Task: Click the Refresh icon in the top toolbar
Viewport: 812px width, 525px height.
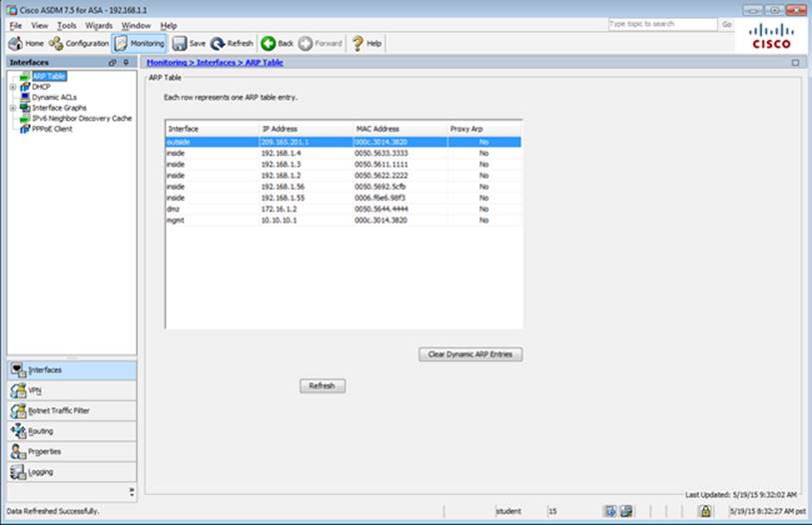Action: pyautogui.click(x=218, y=44)
